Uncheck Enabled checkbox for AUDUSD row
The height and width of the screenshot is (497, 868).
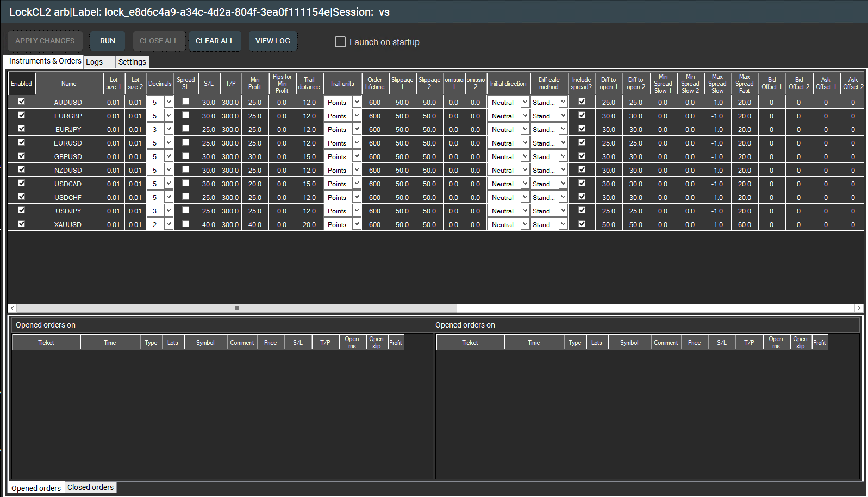22,102
